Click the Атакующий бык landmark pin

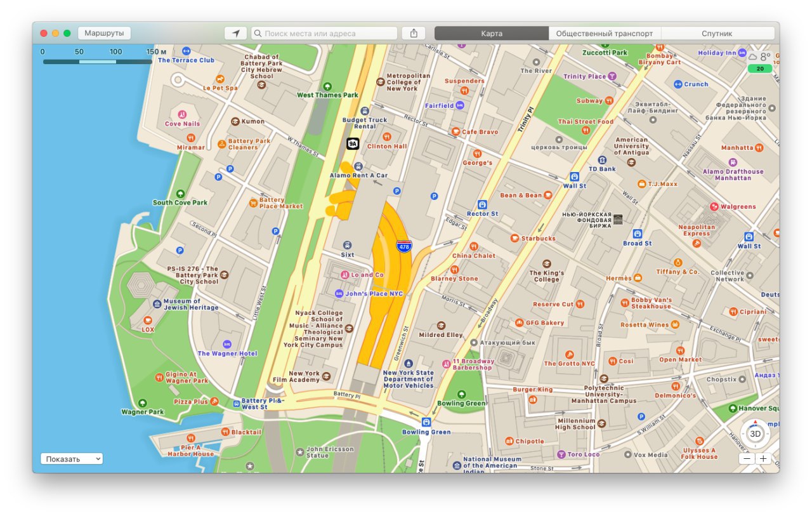473,341
